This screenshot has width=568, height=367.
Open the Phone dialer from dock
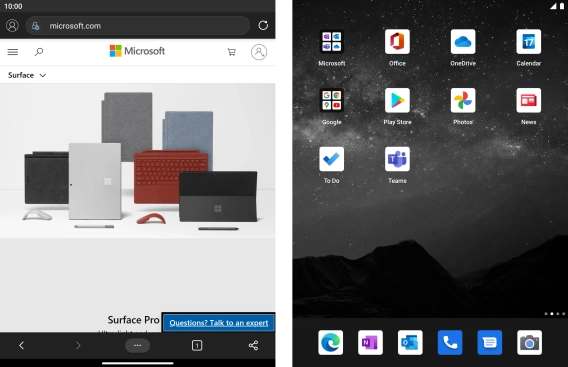point(450,342)
